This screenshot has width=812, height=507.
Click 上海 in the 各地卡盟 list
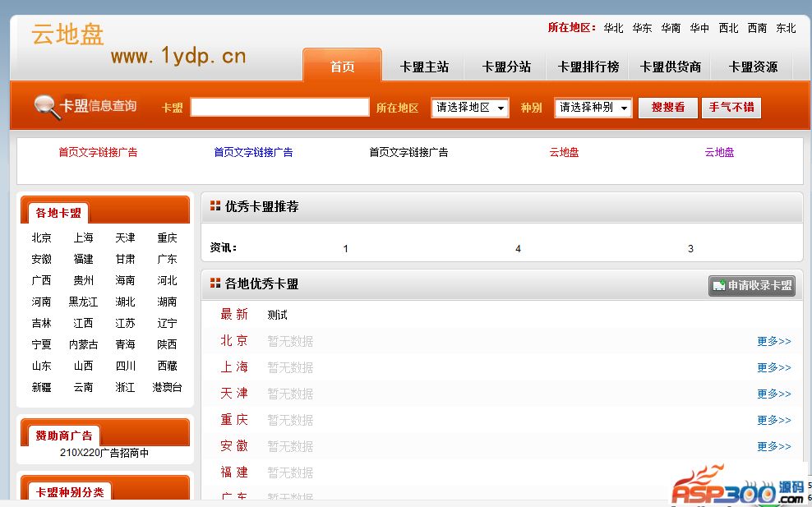pos(83,237)
